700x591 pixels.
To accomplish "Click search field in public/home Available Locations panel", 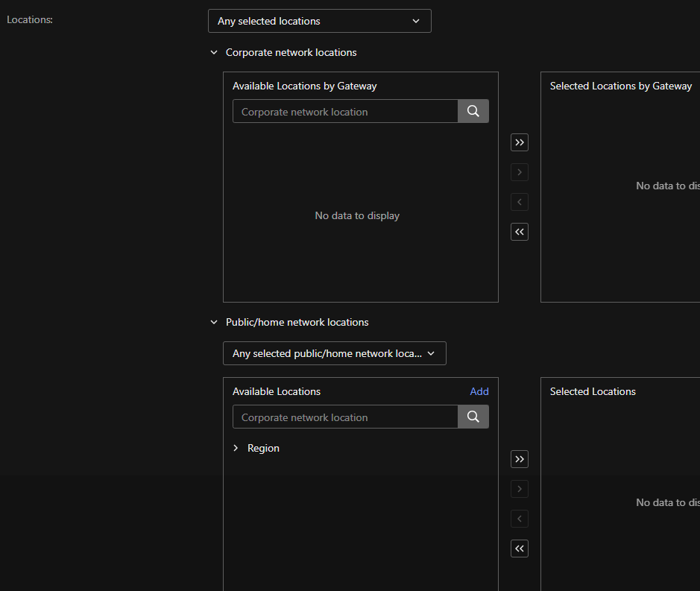I will [x=345, y=417].
